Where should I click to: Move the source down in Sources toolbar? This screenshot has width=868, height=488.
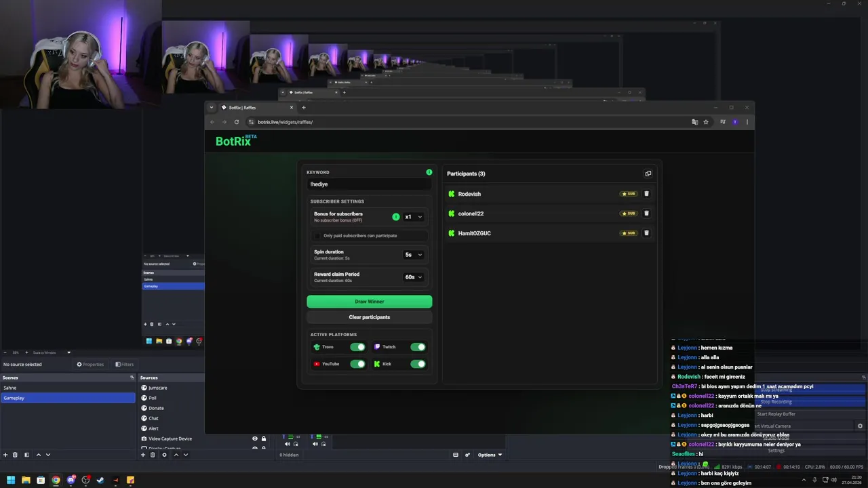186,455
